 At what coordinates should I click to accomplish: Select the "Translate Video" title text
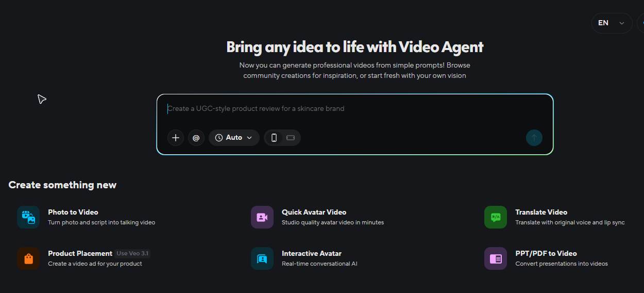click(541, 212)
